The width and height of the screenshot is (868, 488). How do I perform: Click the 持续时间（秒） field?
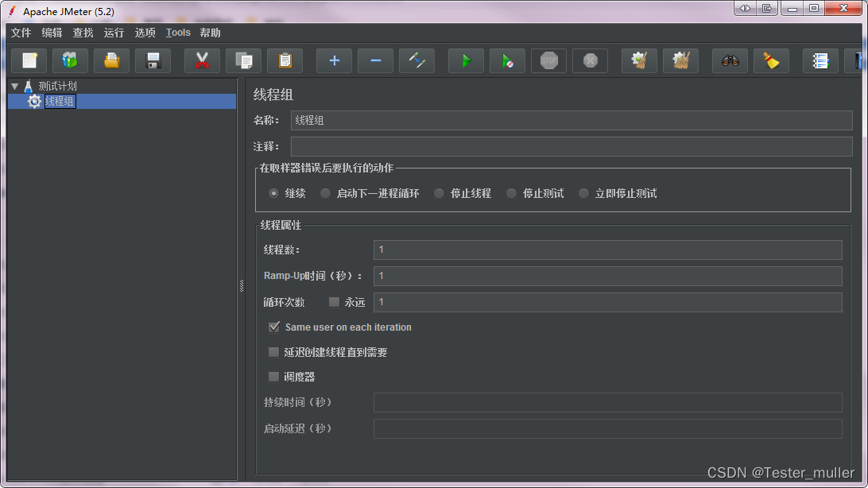point(608,402)
